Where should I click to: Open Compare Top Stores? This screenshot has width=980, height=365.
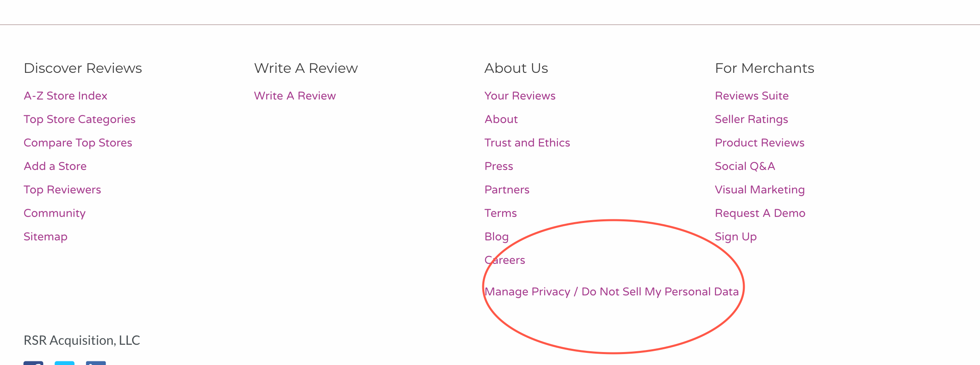[78, 143]
